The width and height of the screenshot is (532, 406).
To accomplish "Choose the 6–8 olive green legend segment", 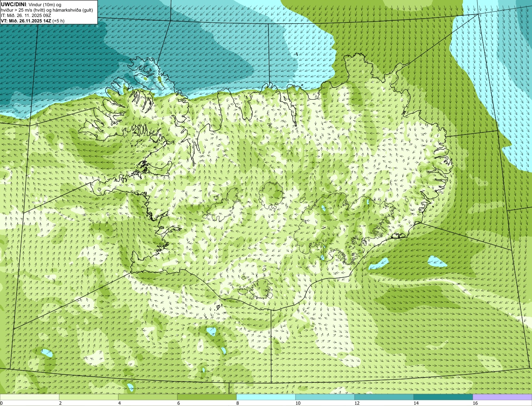I will [x=207, y=397].
